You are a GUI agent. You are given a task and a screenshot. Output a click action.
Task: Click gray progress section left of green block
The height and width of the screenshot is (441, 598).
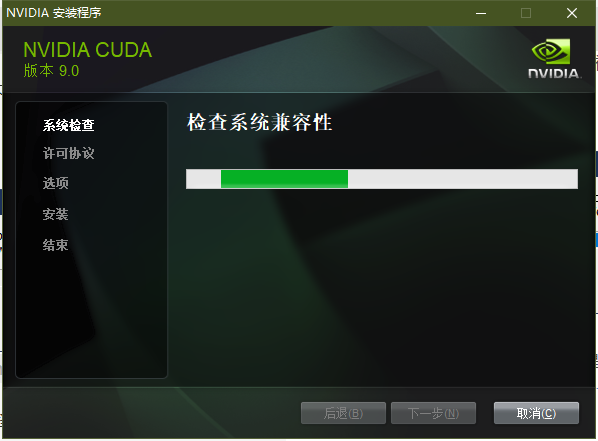(x=204, y=179)
